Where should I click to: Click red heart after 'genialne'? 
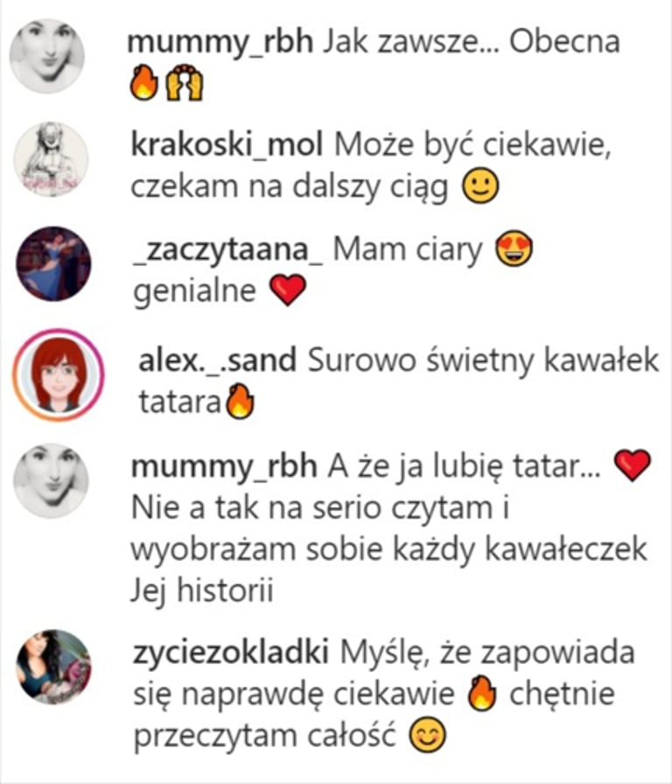coord(288,290)
